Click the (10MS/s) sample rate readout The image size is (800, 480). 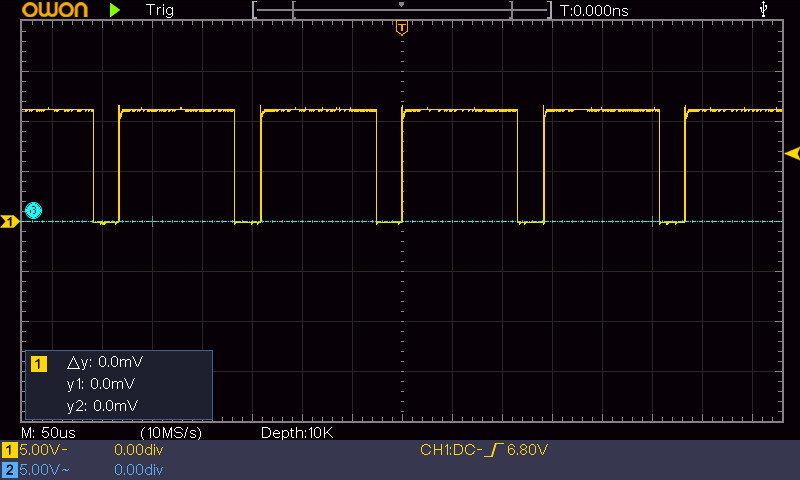tap(171, 433)
